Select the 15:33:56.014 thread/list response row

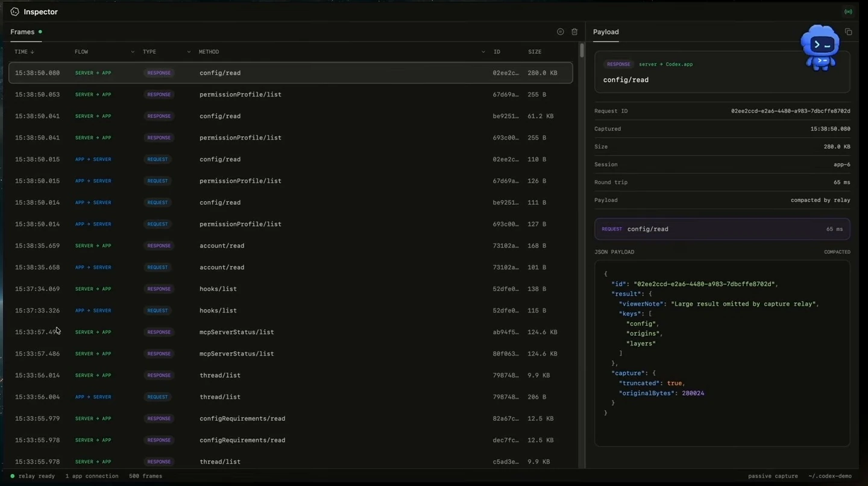[x=291, y=375]
